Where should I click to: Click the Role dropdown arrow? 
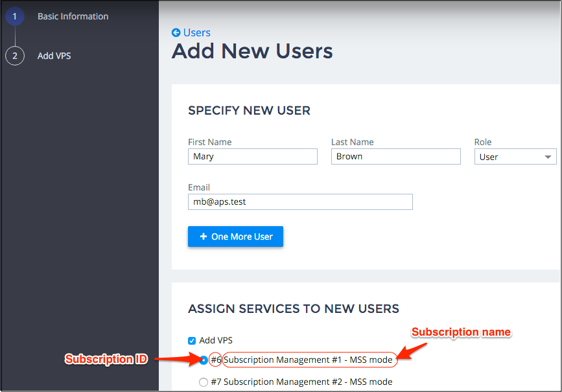[x=548, y=157]
